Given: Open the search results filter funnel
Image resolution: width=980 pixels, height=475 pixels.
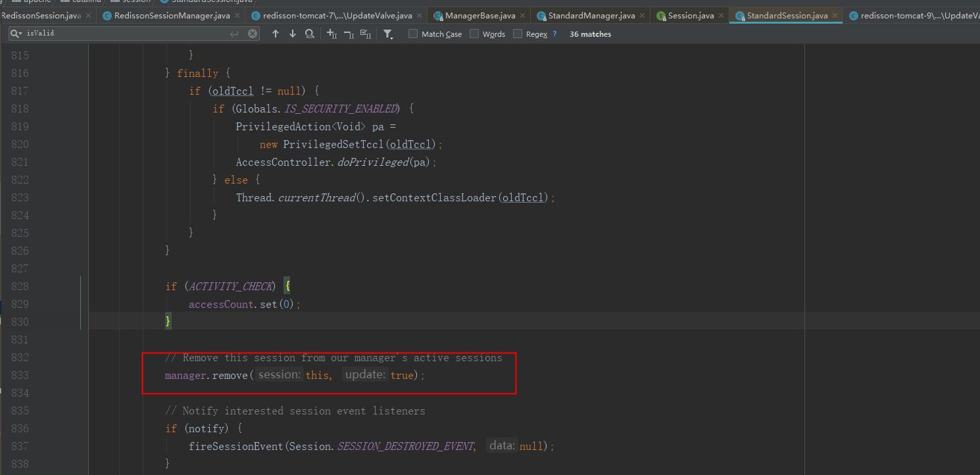Looking at the screenshot, I should coord(387,34).
